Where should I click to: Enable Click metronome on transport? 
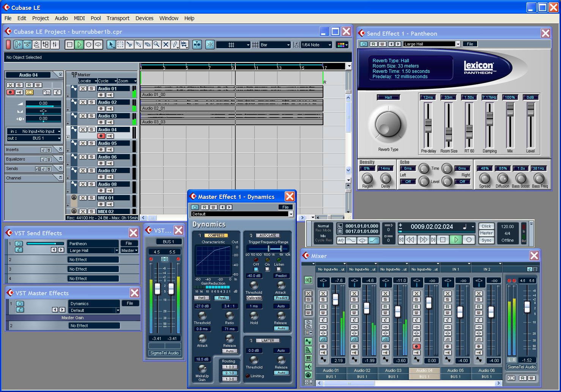pyautogui.click(x=486, y=226)
